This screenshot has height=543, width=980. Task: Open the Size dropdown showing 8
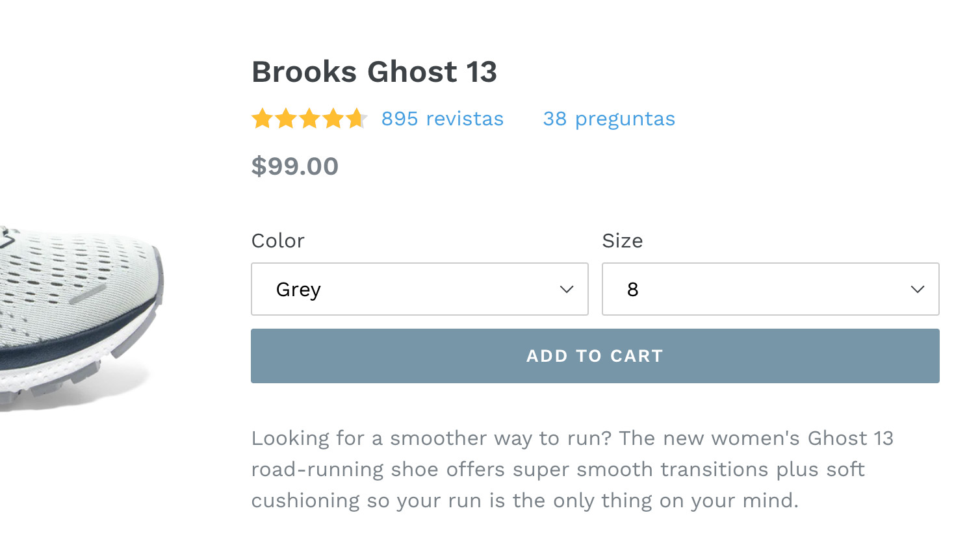point(770,289)
